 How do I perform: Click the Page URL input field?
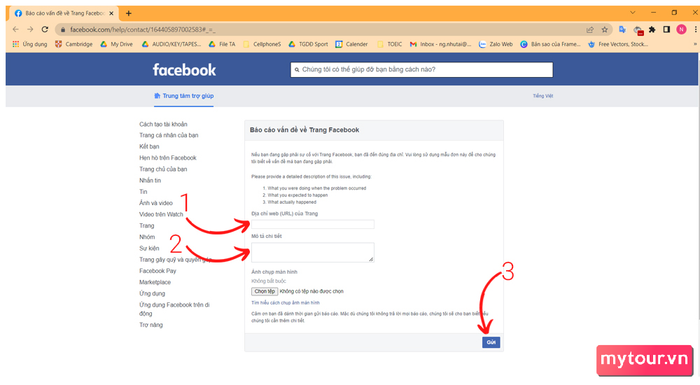(x=312, y=224)
